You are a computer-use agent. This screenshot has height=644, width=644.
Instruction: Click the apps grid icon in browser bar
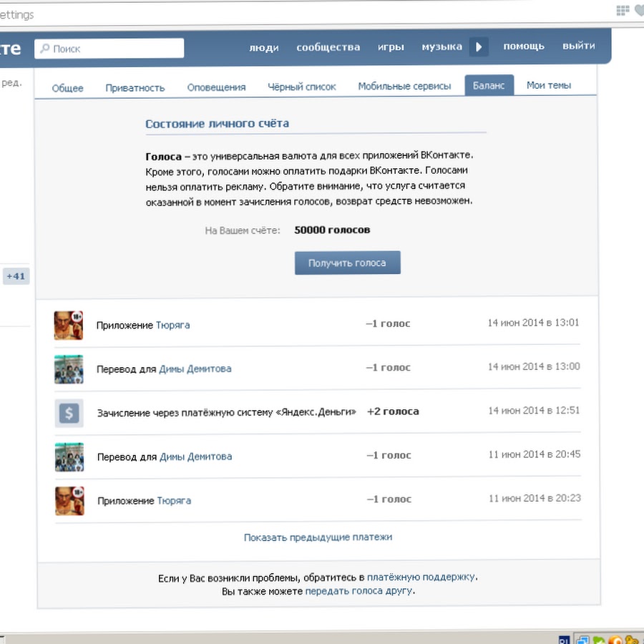point(623,11)
